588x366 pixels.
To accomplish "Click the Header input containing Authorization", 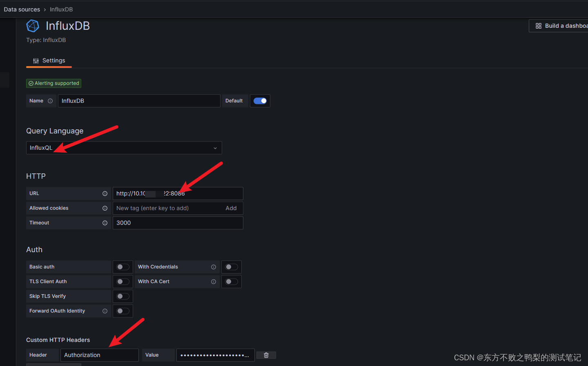I will tap(100, 355).
